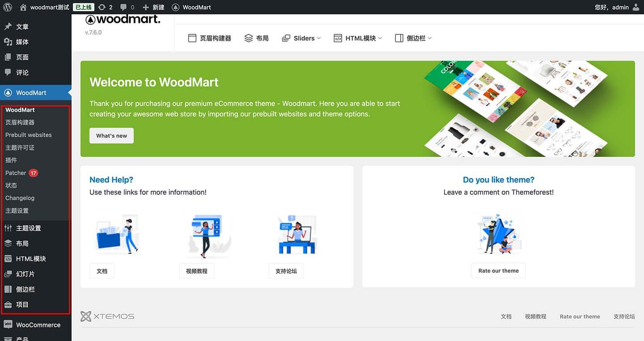The image size is (644, 341).
Task: Click the sidebar icon beside top 侧边栏
Action: coord(399,38)
